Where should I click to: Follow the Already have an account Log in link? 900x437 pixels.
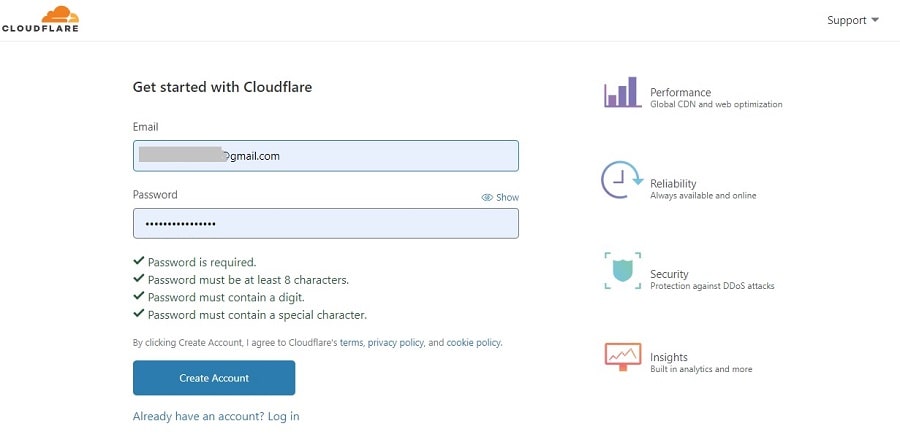point(216,416)
